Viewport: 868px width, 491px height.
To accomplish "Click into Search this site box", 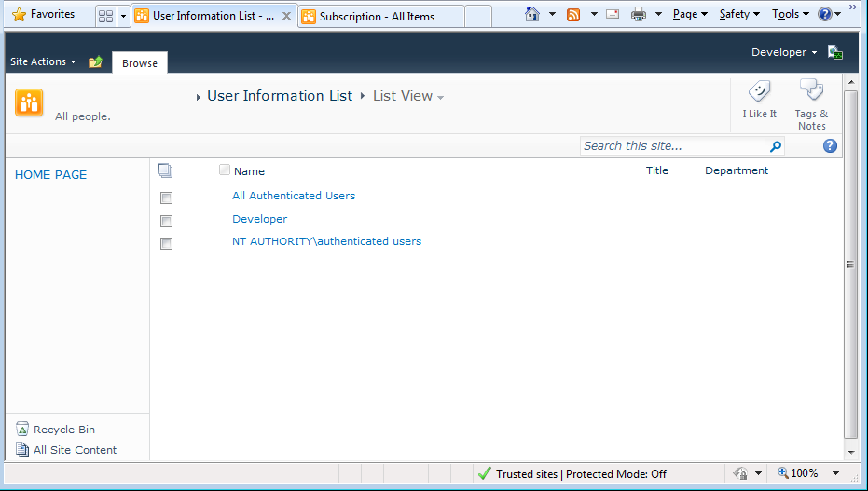I will click(672, 146).
